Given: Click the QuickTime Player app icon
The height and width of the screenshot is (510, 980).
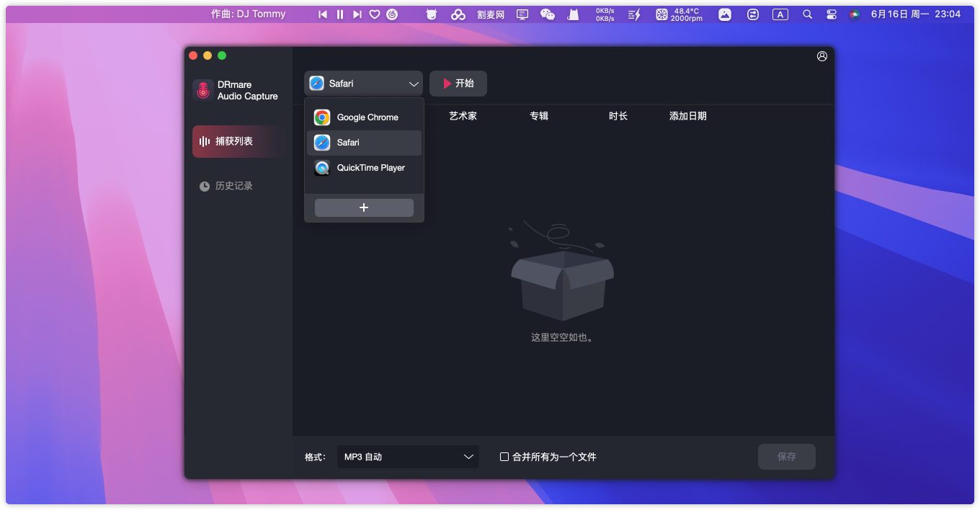Looking at the screenshot, I should click(322, 168).
